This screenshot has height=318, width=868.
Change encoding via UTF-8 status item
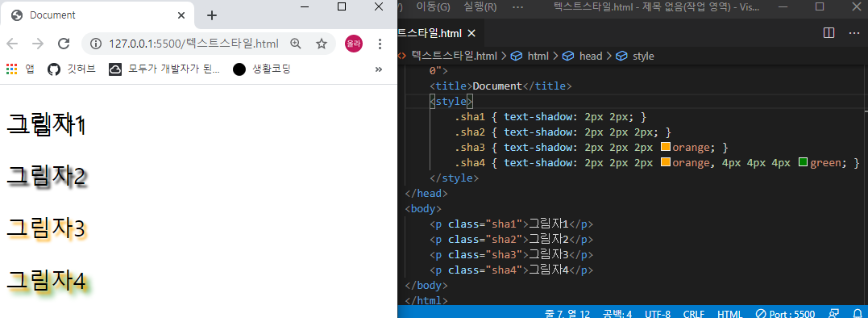tap(658, 314)
